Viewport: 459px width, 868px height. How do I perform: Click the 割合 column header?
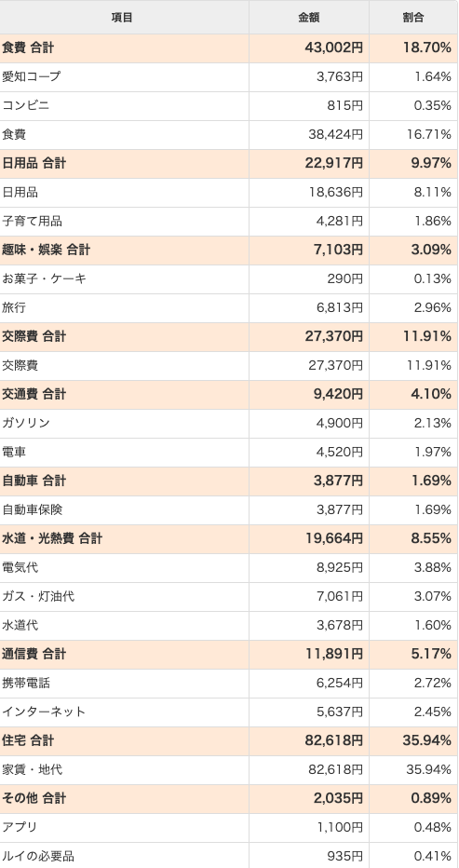pyautogui.click(x=413, y=17)
